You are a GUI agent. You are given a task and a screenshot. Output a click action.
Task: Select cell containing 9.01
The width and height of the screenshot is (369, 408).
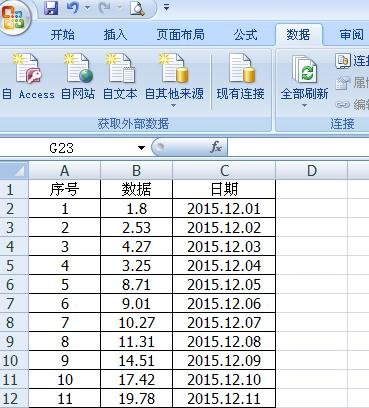(136, 304)
